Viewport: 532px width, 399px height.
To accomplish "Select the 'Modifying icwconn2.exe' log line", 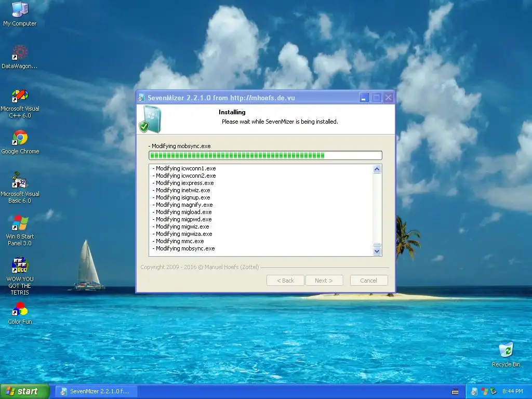I will [x=184, y=176].
